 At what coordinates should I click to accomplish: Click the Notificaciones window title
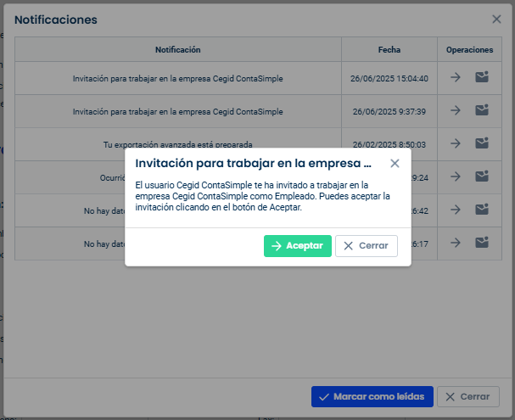56,20
